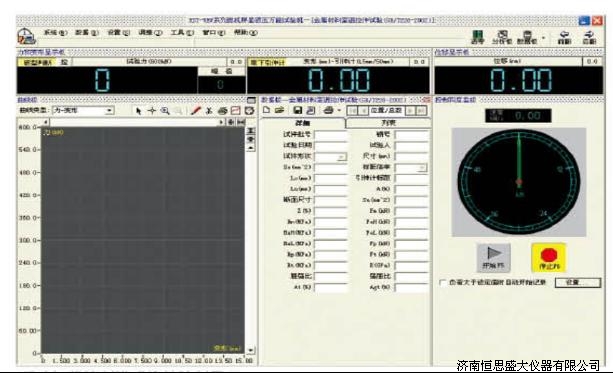
Task: Click the curve scrollbar right arrow
Action: pyautogui.click(x=221, y=122)
